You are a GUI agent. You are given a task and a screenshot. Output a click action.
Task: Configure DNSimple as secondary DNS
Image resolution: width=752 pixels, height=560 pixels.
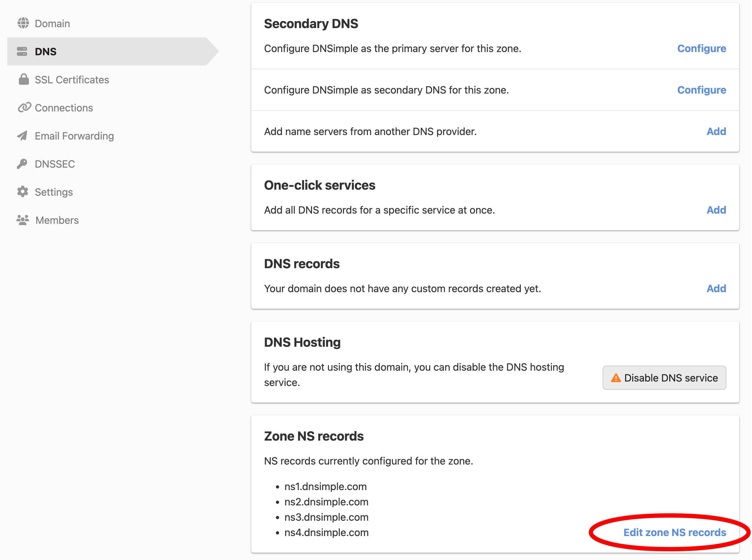701,90
